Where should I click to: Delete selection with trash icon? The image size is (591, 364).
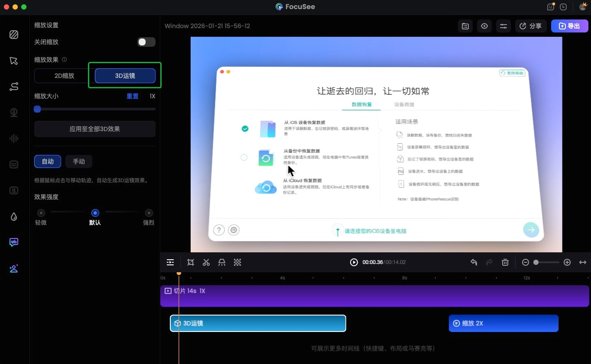[505, 262]
